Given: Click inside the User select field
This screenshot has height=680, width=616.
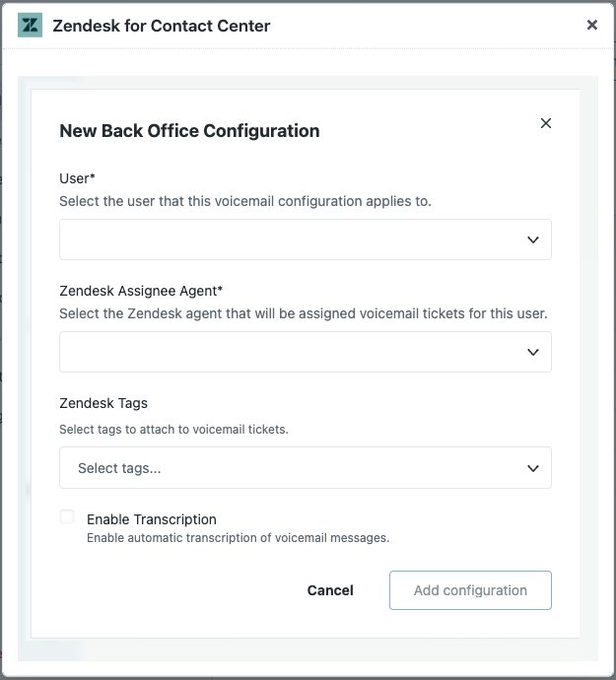Looking at the screenshot, I should pos(286,239).
